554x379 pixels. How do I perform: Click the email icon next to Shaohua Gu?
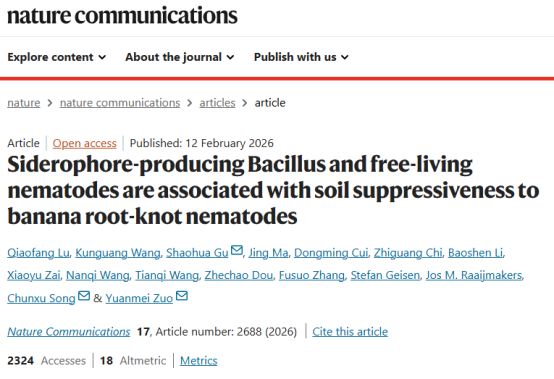[236, 250]
